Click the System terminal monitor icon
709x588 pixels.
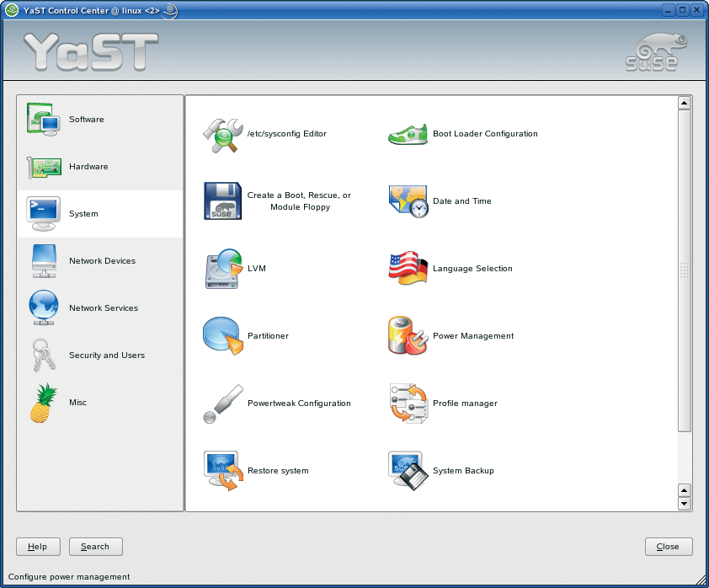[x=44, y=213]
